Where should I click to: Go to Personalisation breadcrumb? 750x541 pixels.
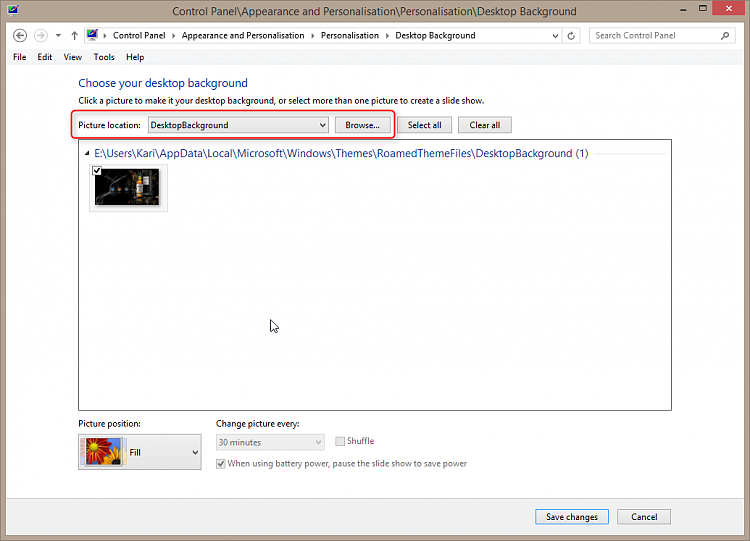coord(350,35)
